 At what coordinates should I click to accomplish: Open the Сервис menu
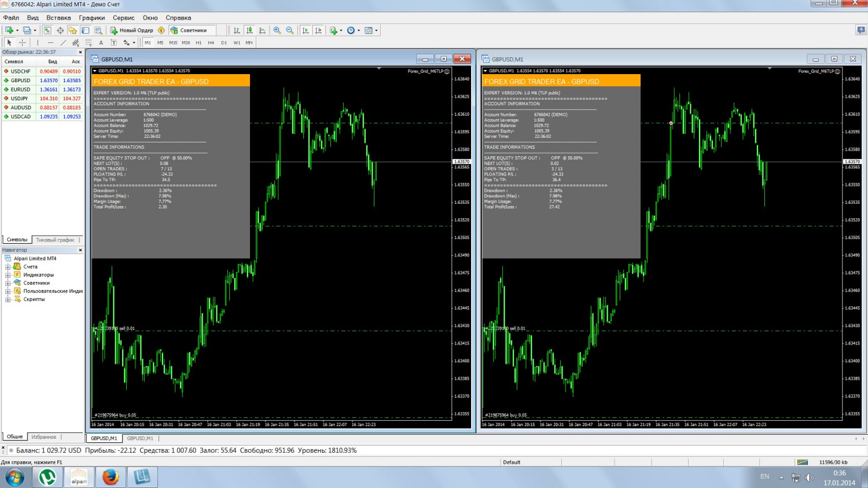(x=123, y=18)
